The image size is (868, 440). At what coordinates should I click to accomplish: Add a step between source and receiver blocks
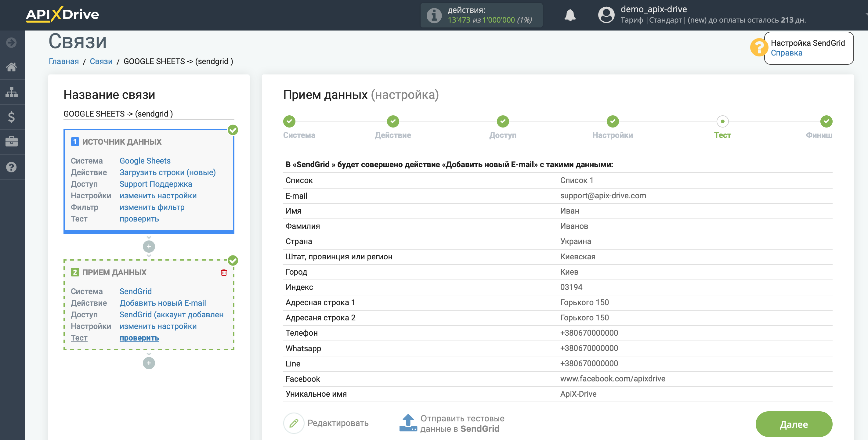coord(149,247)
